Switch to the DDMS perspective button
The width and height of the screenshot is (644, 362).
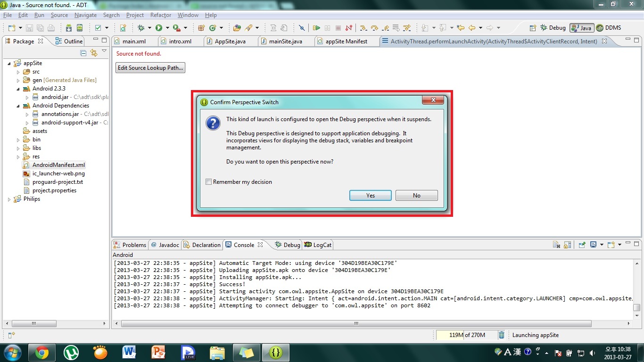(609, 28)
